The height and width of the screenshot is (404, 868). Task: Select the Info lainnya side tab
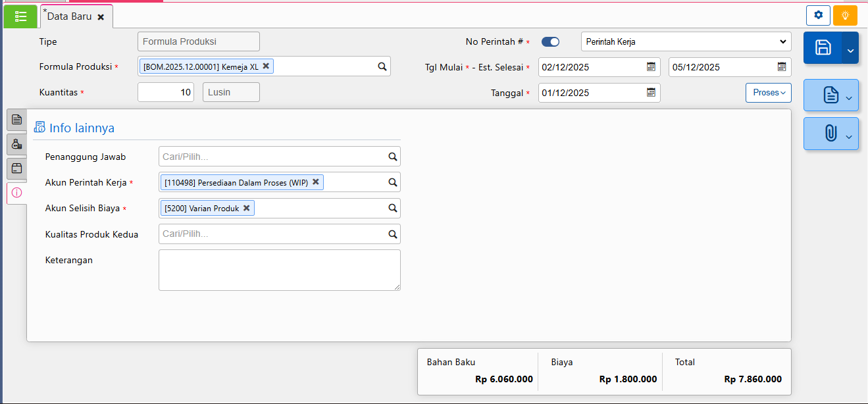click(x=16, y=193)
